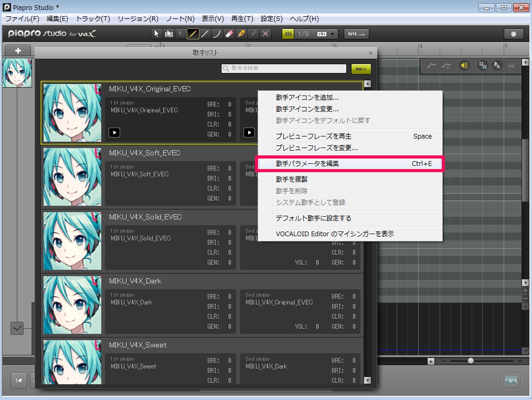Open the 編集(E) menu

(x=57, y=19)
